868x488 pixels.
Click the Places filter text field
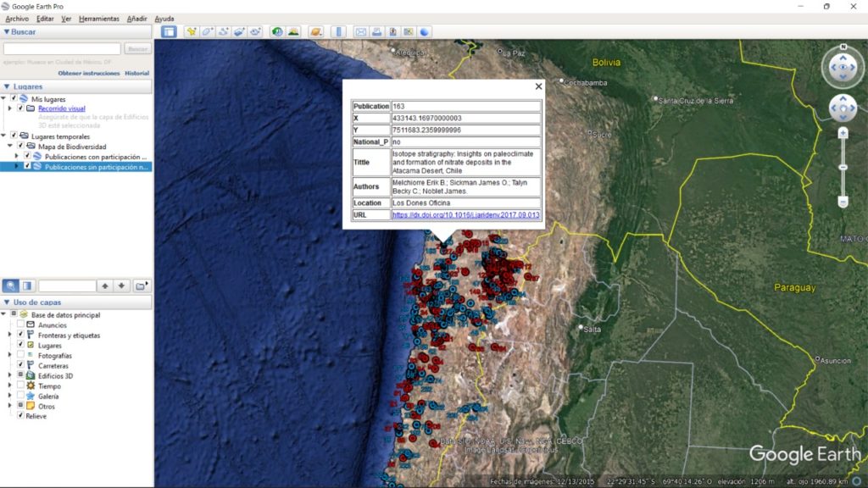pyautogui.click(x=67, y=286)
